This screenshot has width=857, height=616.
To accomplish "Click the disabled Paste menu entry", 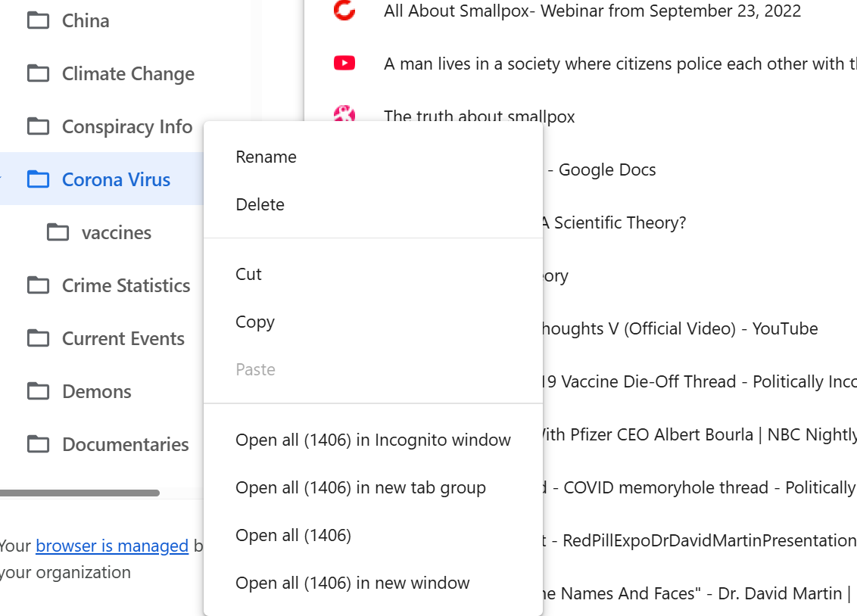I will (x=373, y=370).
